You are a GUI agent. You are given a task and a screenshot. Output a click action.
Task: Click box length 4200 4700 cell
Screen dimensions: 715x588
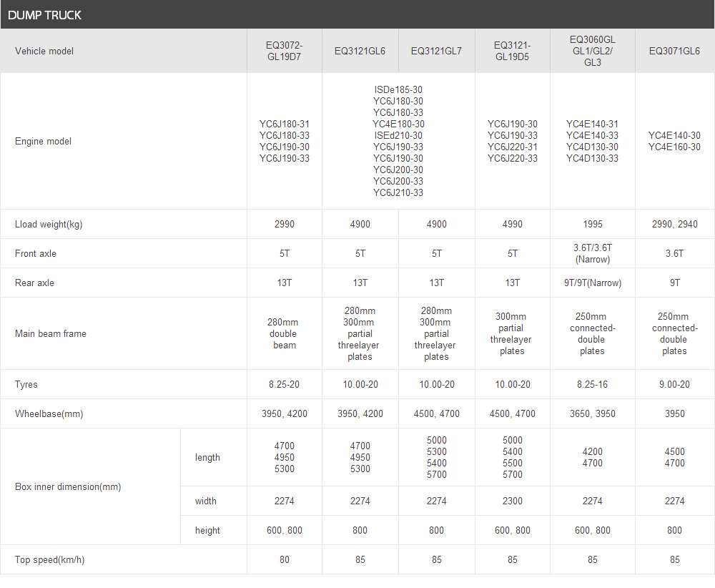(592, 458)
